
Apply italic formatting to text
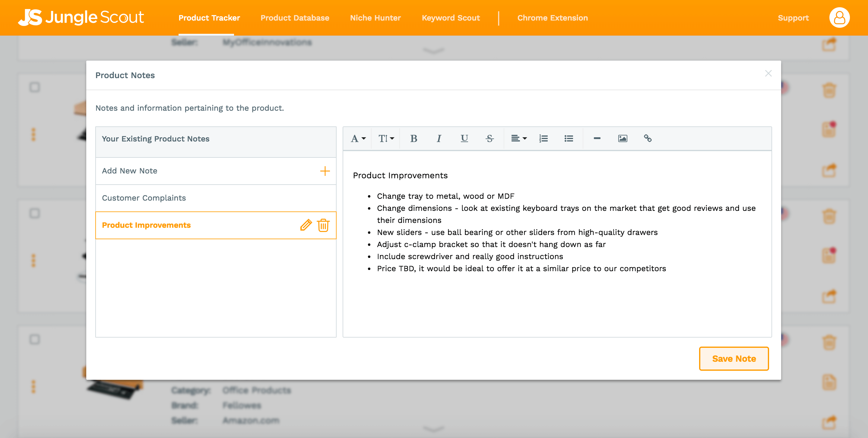click(x=439, y=138)
